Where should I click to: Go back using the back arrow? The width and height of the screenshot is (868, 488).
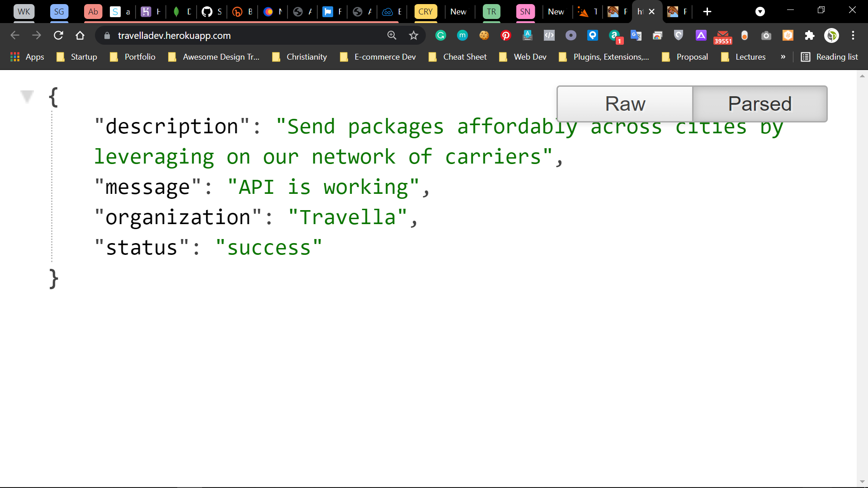pos(15,35)
